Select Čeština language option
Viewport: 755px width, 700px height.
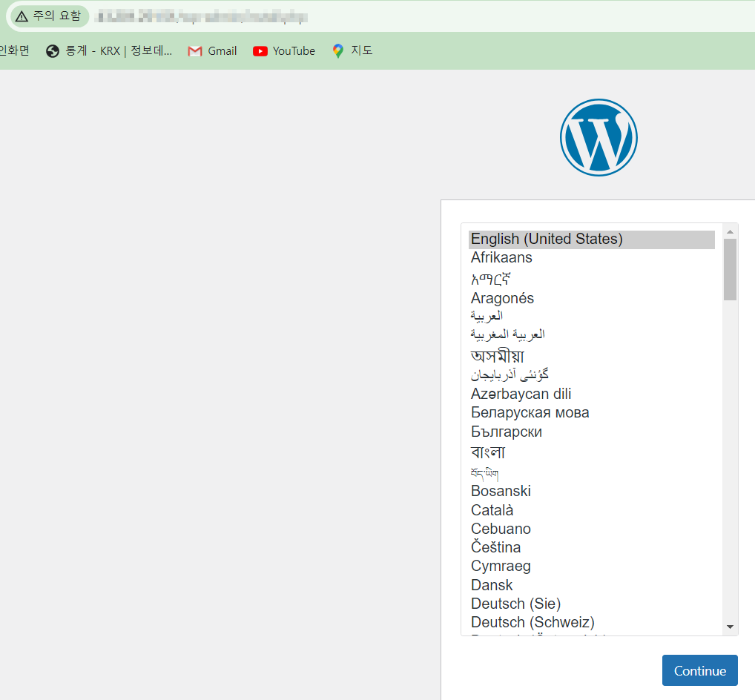point(591,547)
